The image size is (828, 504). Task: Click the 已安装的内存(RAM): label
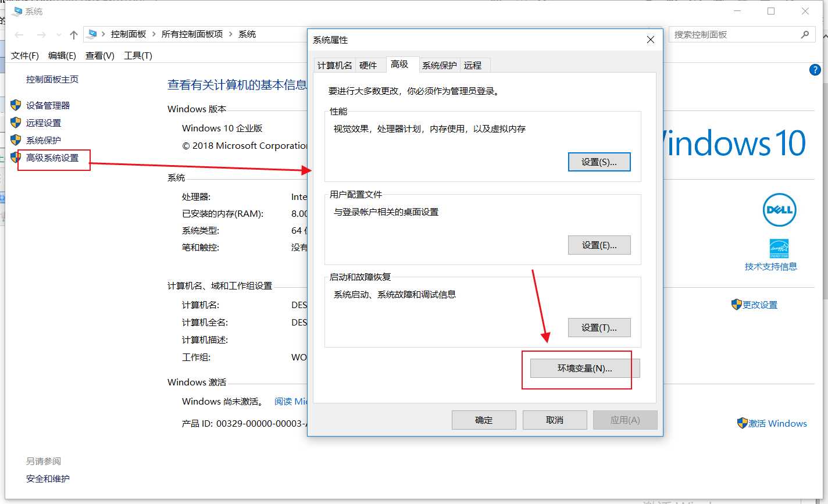point(223,213)
